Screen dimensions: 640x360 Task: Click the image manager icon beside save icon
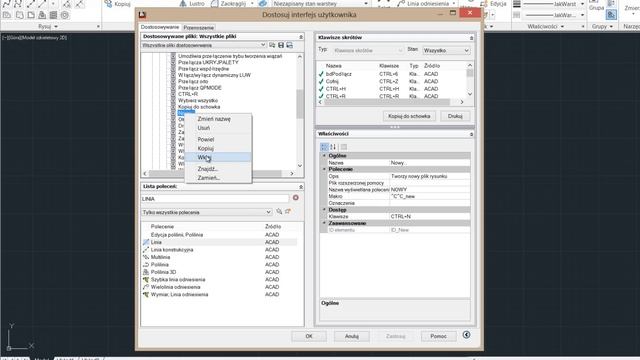(289, 45)
